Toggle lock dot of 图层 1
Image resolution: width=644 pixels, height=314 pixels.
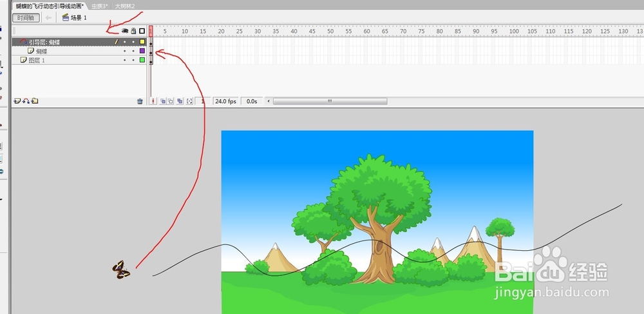(x=133, y=60)
